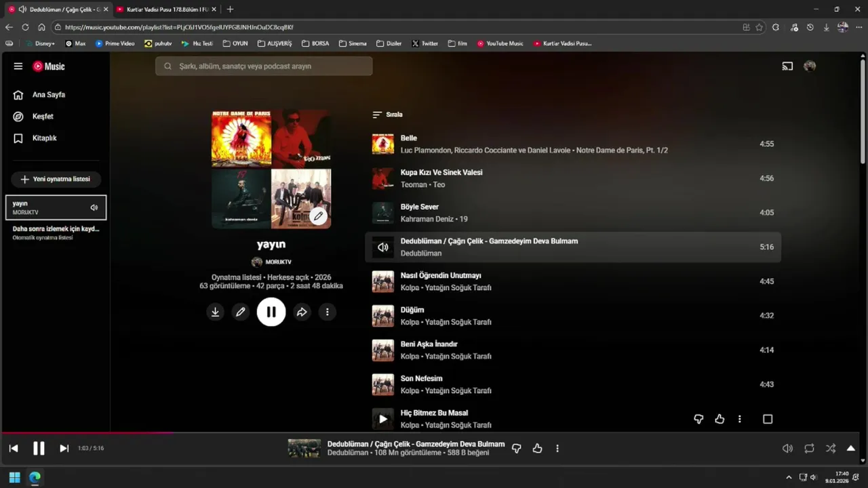
Task: Edit playlist details pencil button
Action: [x=240, y=312]
